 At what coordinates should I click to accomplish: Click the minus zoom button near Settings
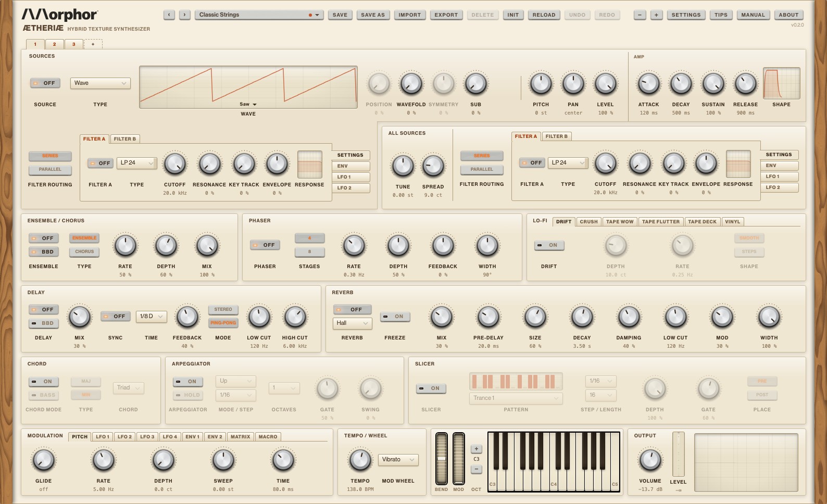[x=640, y=15]
